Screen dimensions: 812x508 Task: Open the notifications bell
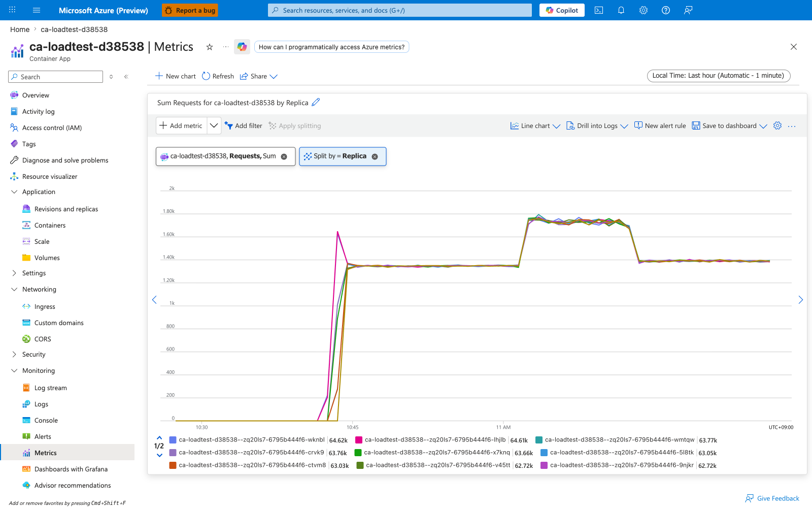(621, 10)
